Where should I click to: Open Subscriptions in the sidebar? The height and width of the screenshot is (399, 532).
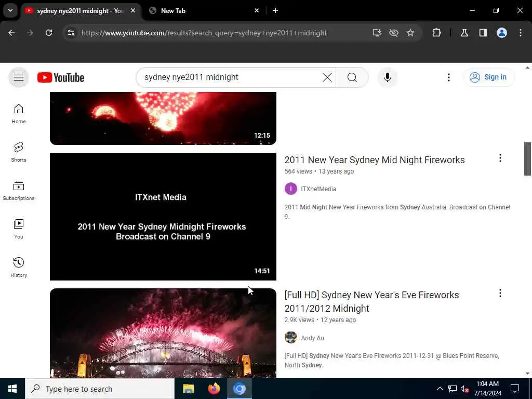(19, 190)
